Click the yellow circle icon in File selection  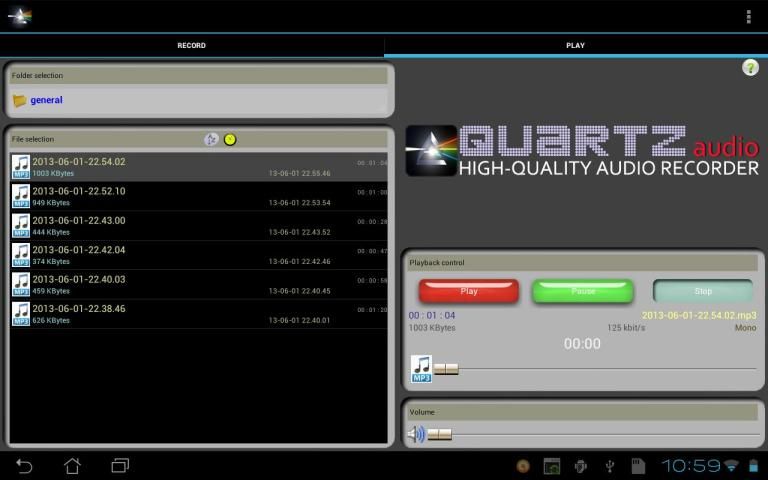[x=230, y=139]
